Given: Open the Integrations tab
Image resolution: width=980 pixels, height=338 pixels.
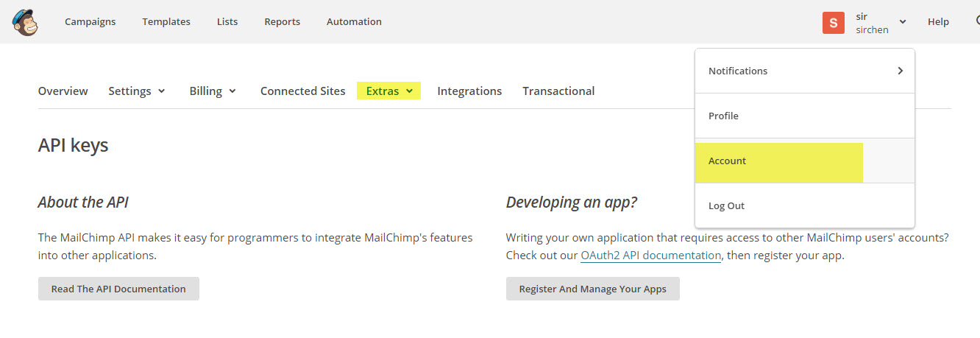Looking at the screenshot, I should 469,91.
